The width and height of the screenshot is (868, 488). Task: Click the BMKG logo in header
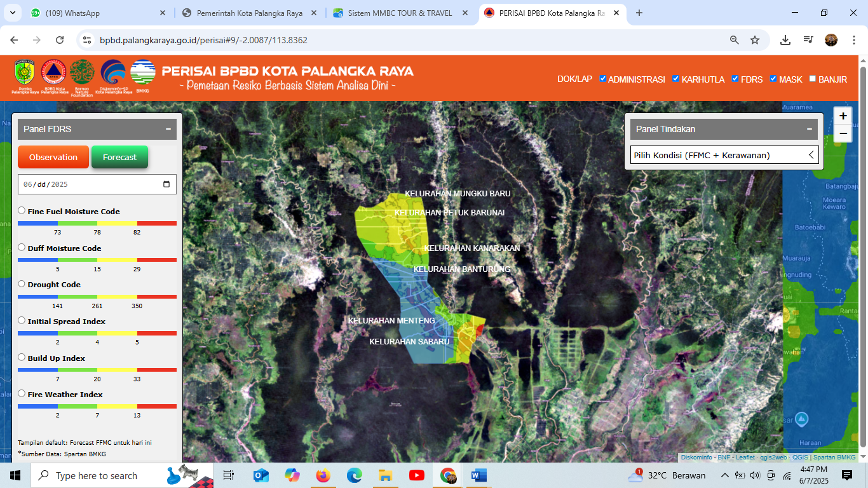[x=142, y=73]
